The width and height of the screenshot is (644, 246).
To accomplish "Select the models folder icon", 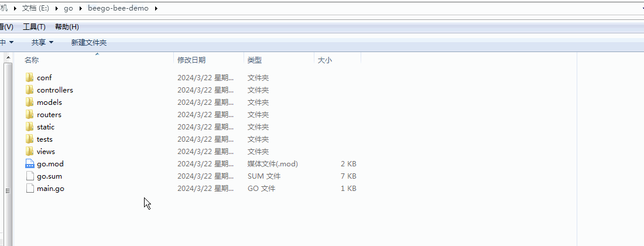I will (29, 102).
